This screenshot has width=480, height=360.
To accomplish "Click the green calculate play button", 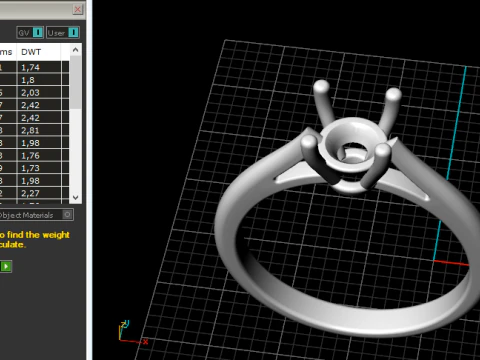I will point(6,266).
